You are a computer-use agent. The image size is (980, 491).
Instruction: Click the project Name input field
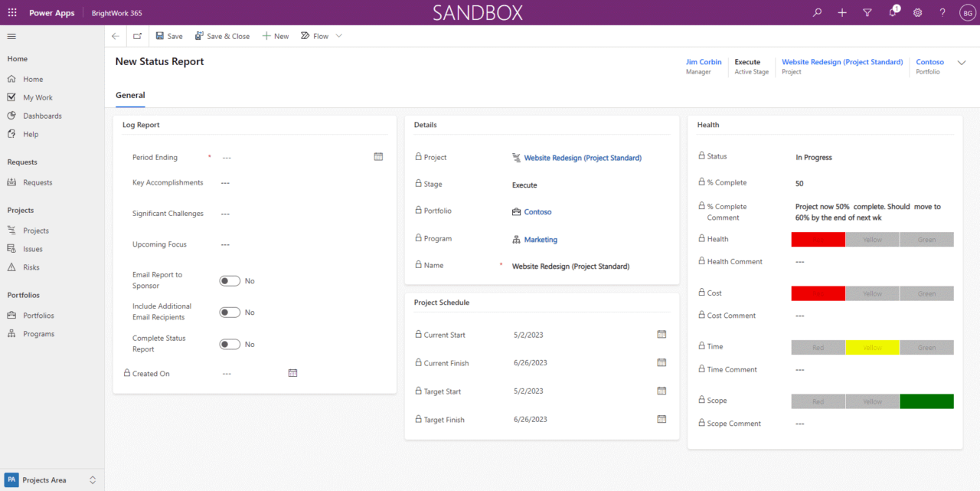click(582, 266)
